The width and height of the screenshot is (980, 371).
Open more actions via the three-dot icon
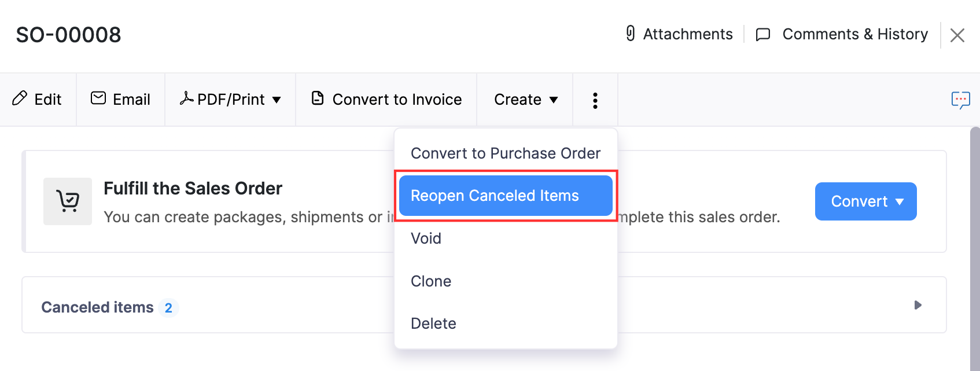[x=595, y=100]
